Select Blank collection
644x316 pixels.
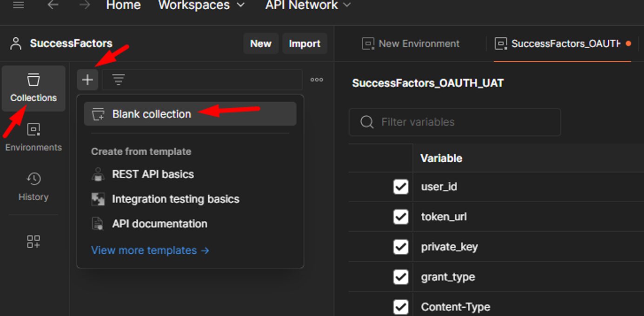pyautogui.click(x=190, y=114)
